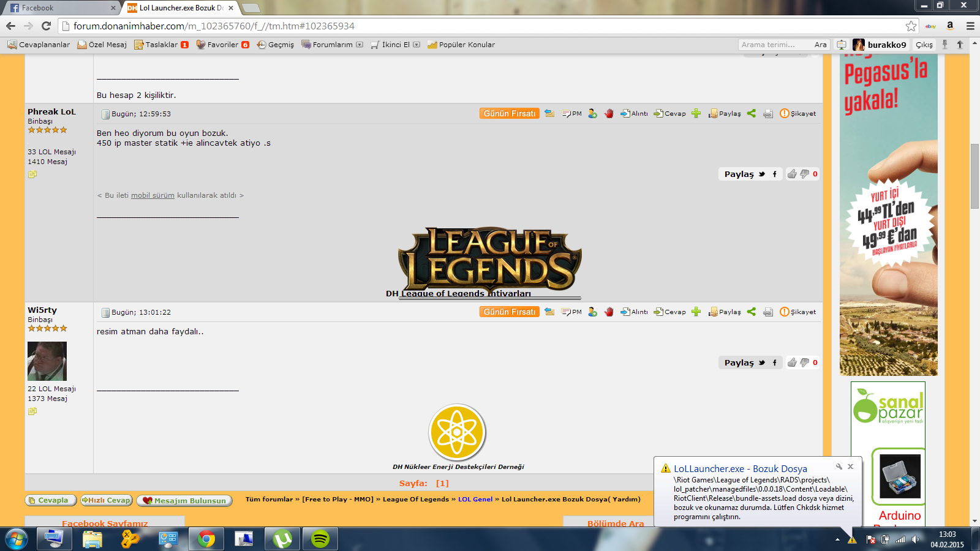Image resolution: width=980 pixels, height=551 pixels.
Task: Open Favoriler list
Action: coord(222,45)
